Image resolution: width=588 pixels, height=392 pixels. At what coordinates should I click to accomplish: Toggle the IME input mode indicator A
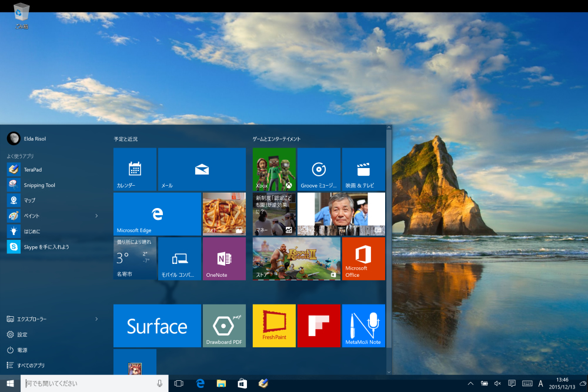point(540,383)
